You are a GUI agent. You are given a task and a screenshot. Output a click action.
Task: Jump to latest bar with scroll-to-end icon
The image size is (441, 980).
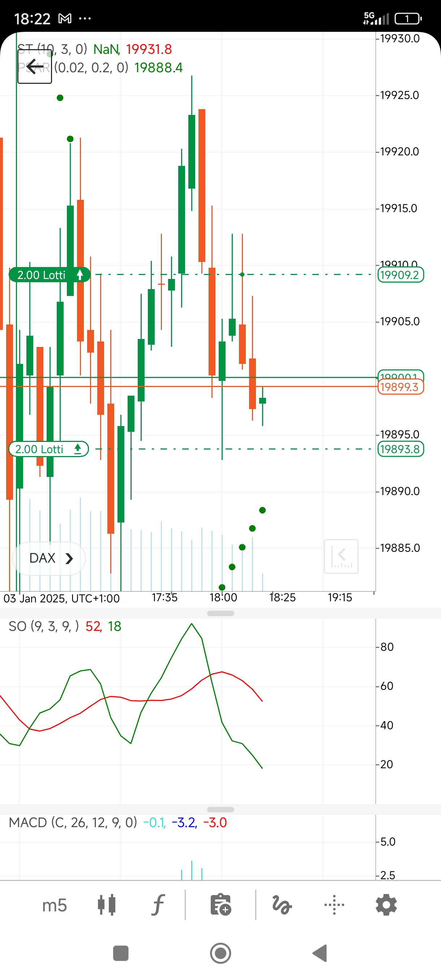(341, 556)
